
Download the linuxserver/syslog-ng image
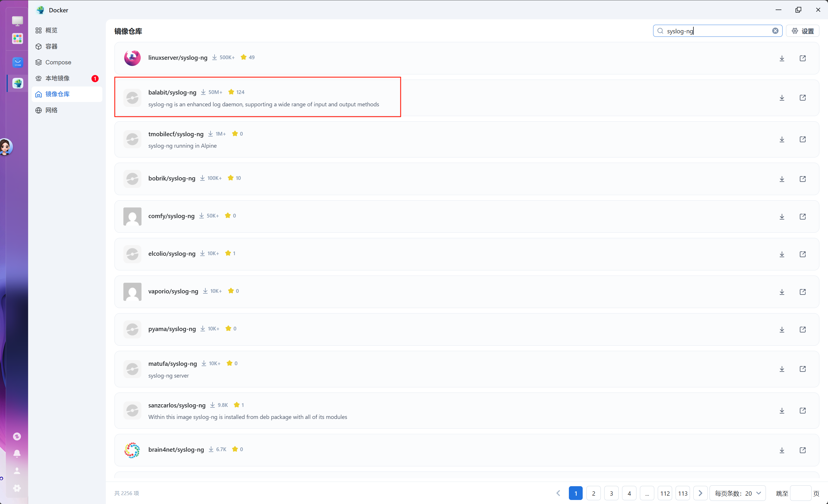click(x=782, y=58)
